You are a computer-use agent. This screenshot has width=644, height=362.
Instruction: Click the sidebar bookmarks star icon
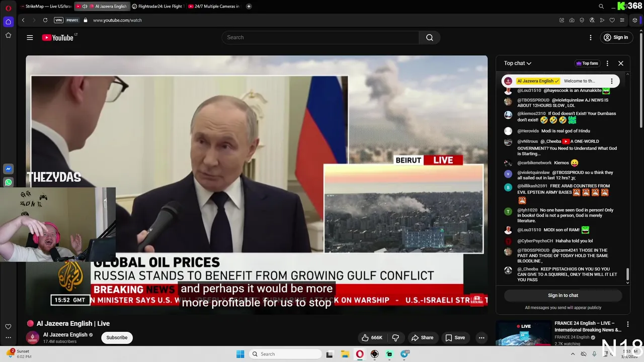(x=8, y=35)
